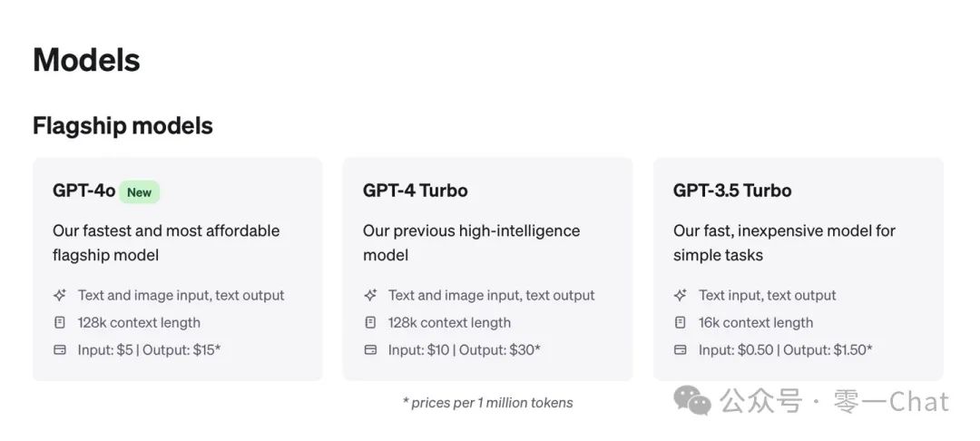Open the GPT-4o model title
Viewport: 980px width, 441px height.
click(83, 191)
